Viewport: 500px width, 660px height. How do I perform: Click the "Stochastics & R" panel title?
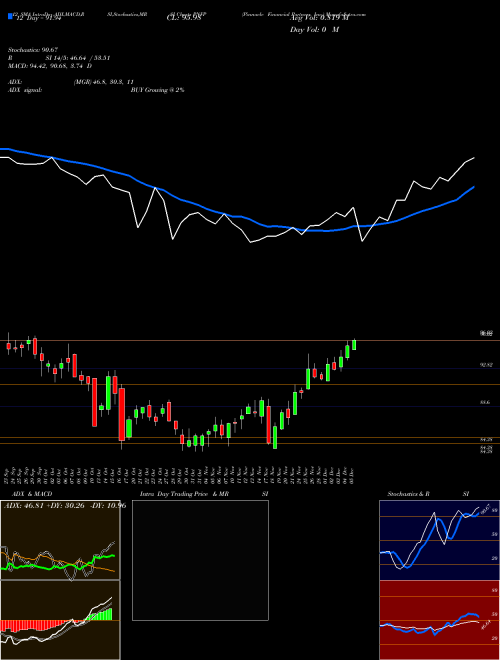[409, 494]
